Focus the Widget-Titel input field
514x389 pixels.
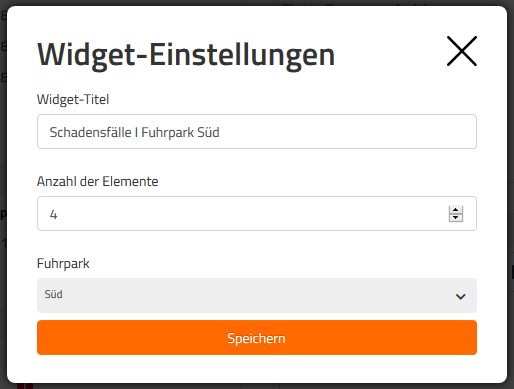coord(257,132)
